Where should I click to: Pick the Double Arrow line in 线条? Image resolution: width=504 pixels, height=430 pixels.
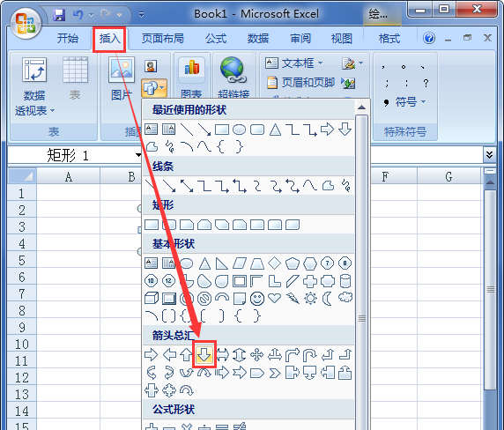click(x=187, y=186)
